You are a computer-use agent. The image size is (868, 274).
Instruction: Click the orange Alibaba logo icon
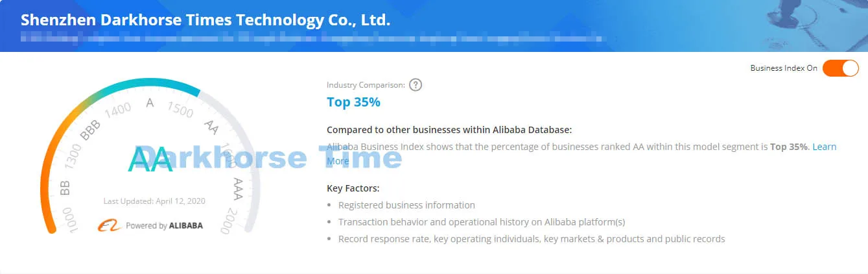[110, 225]
